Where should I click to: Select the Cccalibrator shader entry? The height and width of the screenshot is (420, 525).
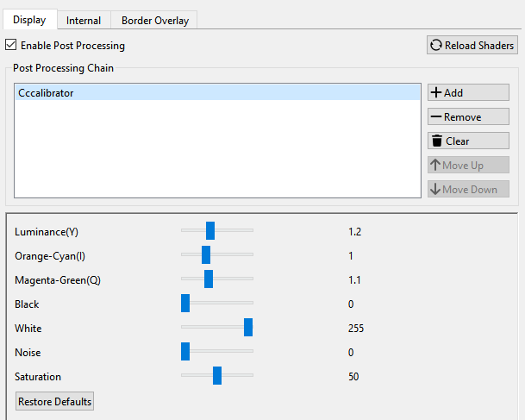coord(217,93)
